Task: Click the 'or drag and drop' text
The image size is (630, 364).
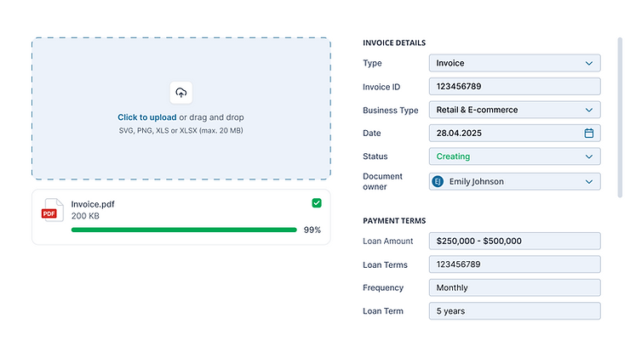Action: coord(211,117)
